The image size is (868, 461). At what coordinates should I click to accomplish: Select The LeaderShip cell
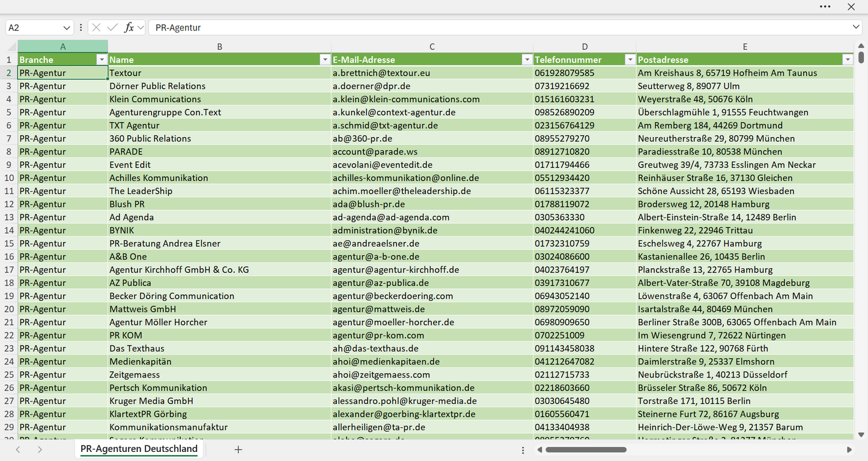point(219,191)
